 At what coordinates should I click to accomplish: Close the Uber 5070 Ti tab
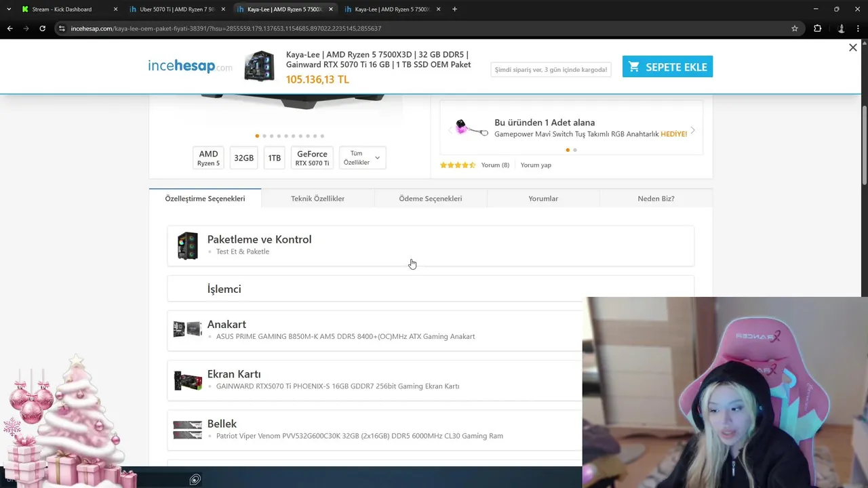[x=223, y=9]
